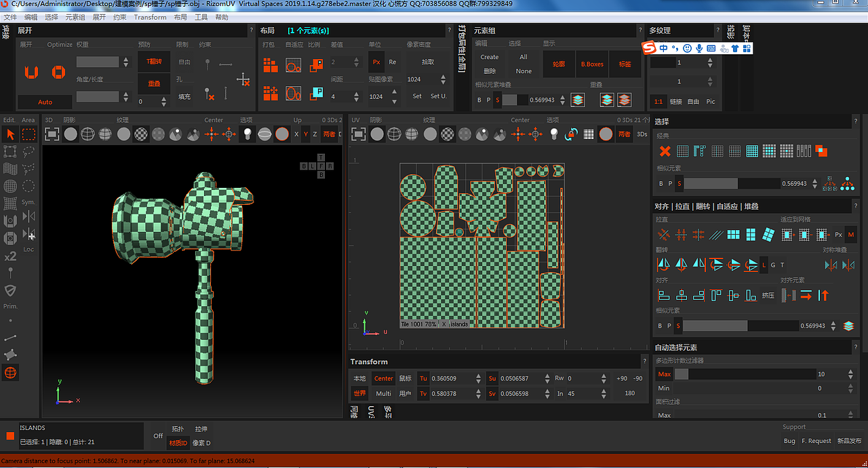Toggle the Re unit button in Layout
The image size is (868, 468).
click(x=393, y=62)
